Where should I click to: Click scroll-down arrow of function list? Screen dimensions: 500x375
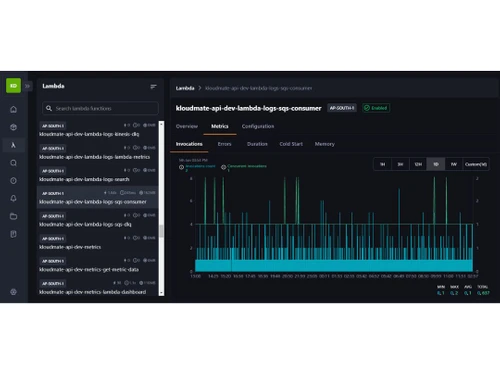161,293
